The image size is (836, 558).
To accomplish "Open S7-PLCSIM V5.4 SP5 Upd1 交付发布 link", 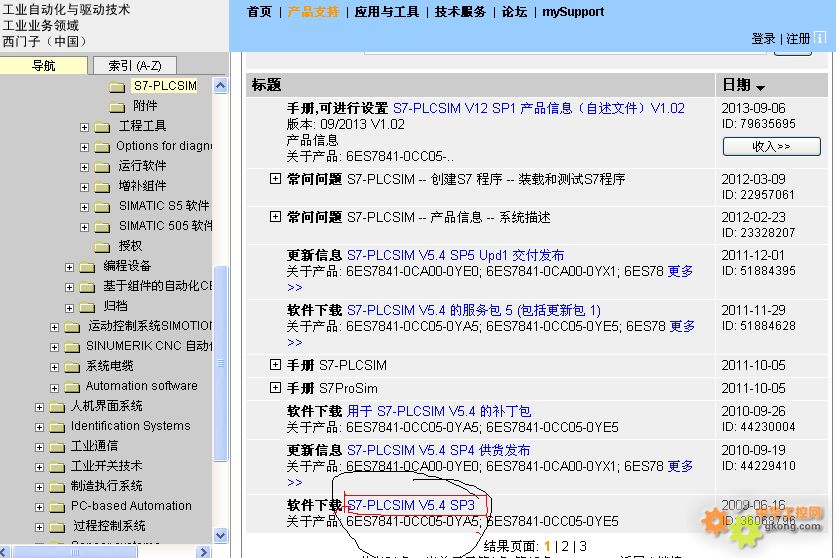I will tap(455, 255).
